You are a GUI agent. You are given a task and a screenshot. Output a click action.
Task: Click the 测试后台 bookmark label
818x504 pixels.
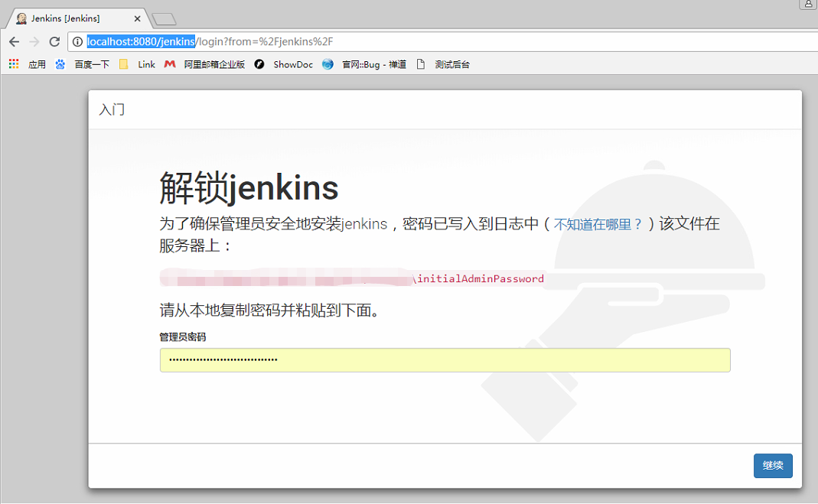[x=452, y=65]
